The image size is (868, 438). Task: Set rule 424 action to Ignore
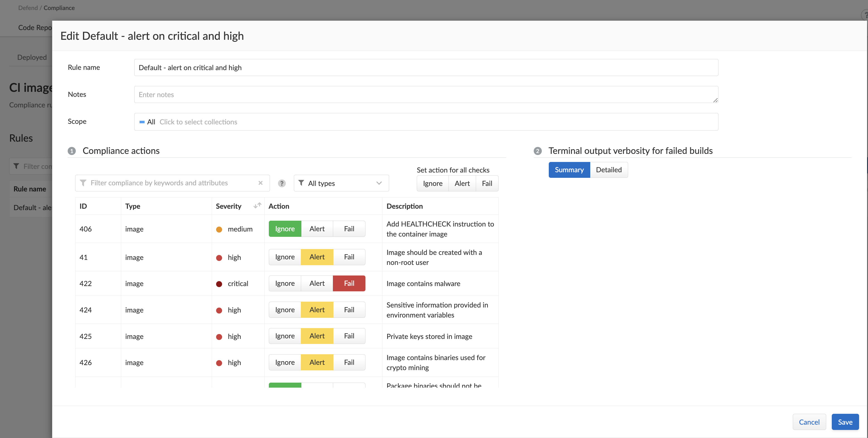pos(285,310)
